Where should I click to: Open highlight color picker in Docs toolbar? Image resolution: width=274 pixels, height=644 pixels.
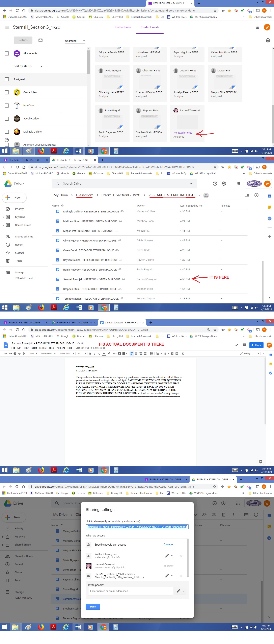[x=109, y=353]
